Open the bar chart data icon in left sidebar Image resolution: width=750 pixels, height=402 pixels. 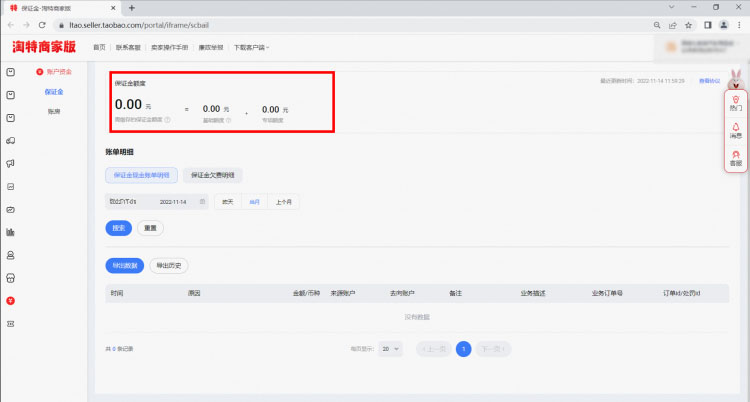(11, 233)
